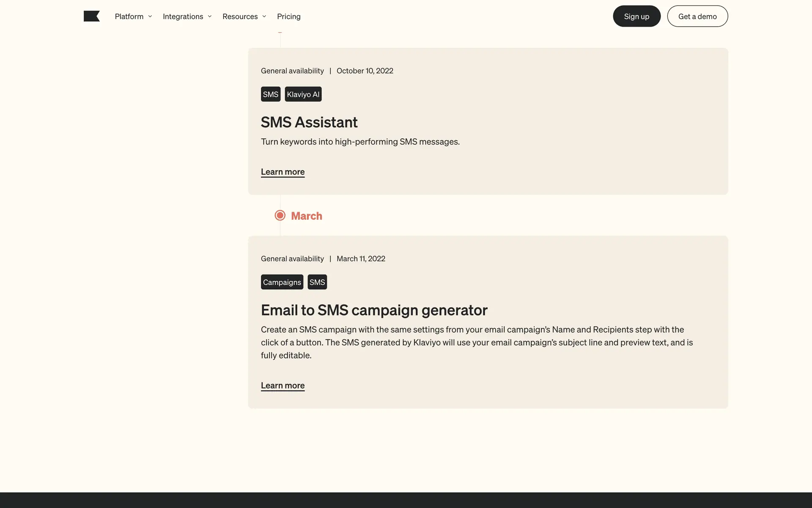Open Email to SMS campaign generator heading
This screenshot has width=812, height=508.
(x=374, y=310)
